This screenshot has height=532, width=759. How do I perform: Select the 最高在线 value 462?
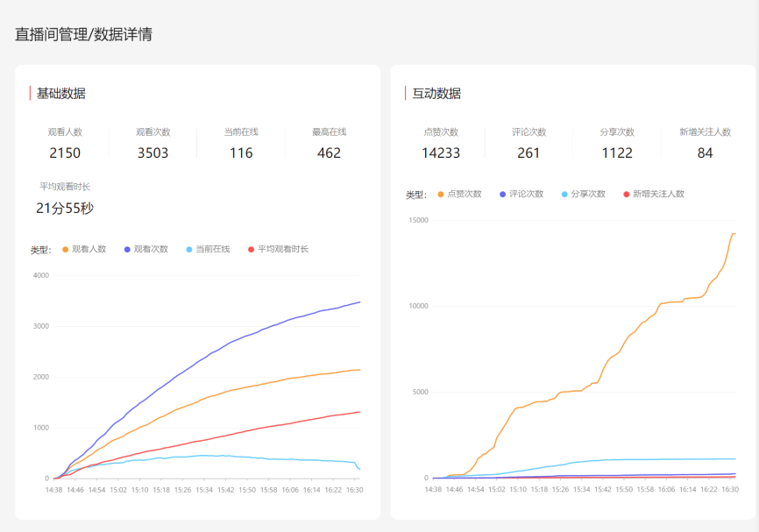click(330, 153)
